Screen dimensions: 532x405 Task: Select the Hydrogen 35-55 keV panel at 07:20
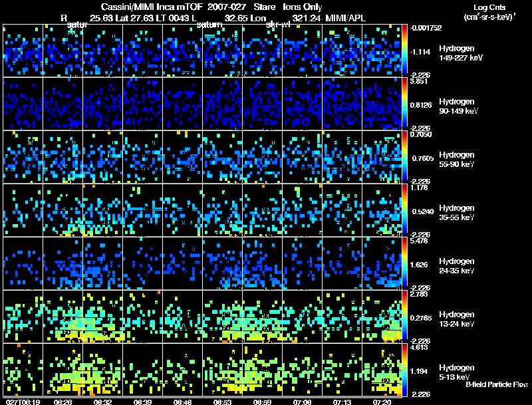[382, 210]
